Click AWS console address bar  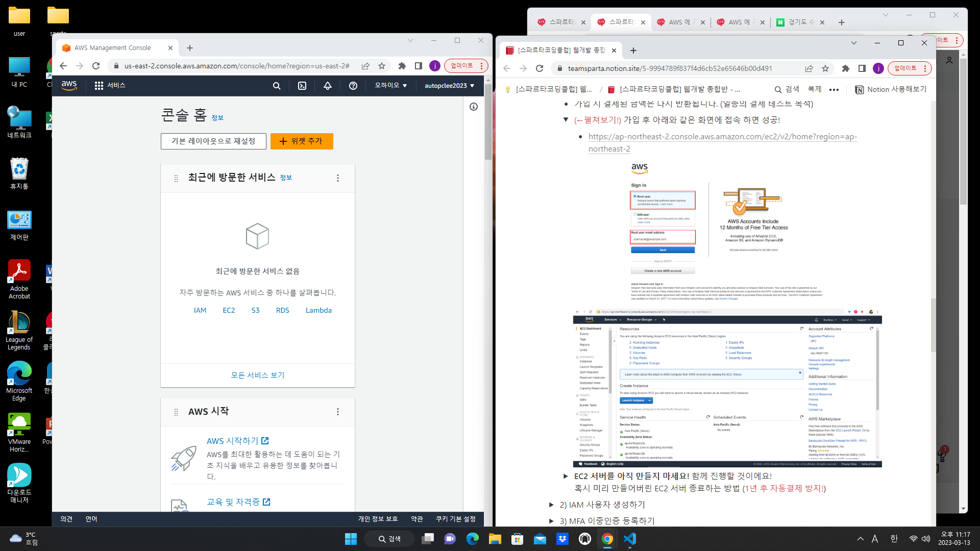pos(237,66)
